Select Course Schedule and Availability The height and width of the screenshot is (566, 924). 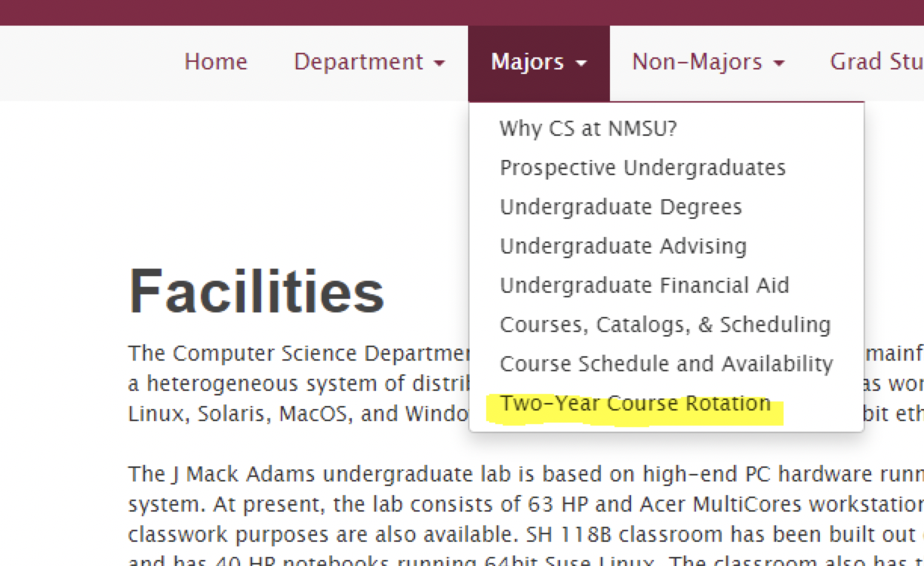pyautogui.click(x=666, y=364)
